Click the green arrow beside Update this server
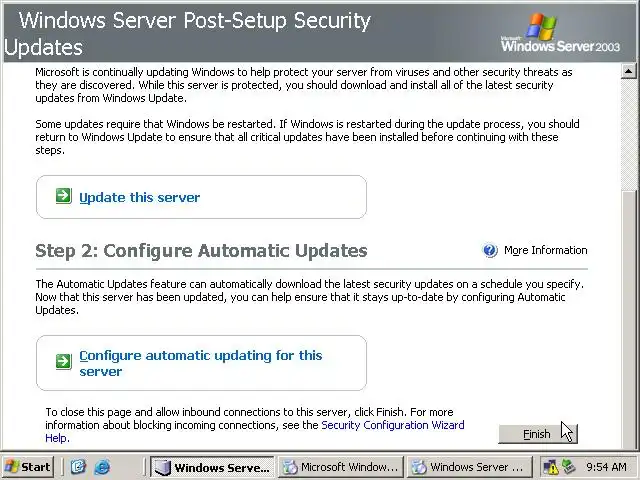The height and width of the screenshot is (480, 640). pyautogui.click(x=64, y=197)
